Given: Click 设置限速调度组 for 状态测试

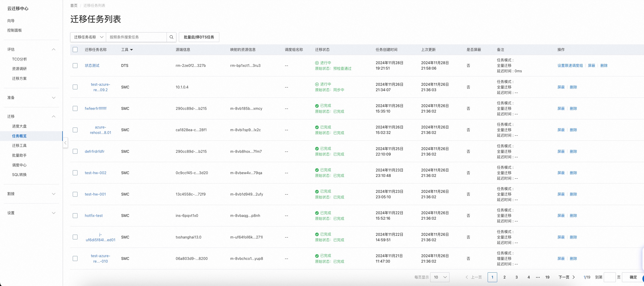Looking at the screenshot, I should tap(570, 65).
